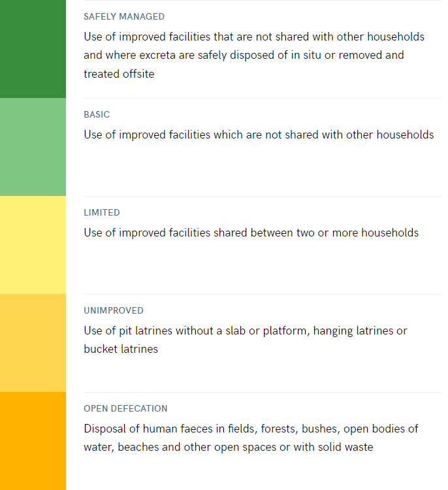Click the Limited description about shared facilities
Image resolution: width=448 pixels, height=490 pixels.
[251, 233]
